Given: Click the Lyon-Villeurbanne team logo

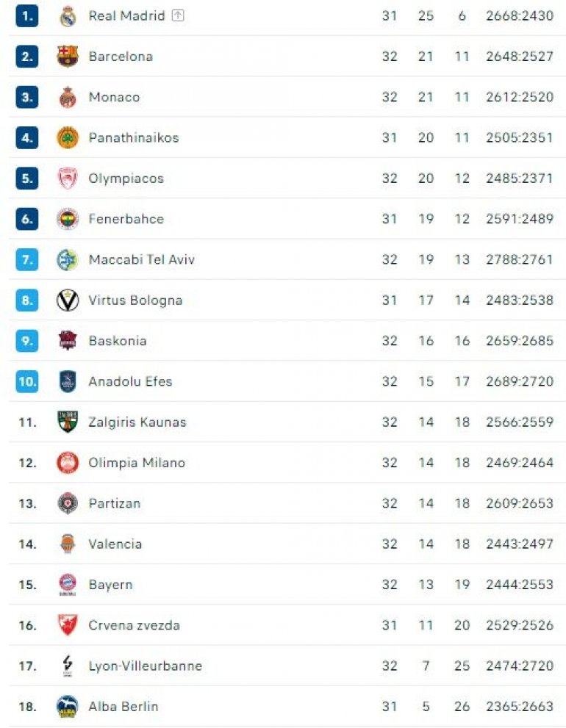Looking at the screenshot, I should (x=68, y=666).
